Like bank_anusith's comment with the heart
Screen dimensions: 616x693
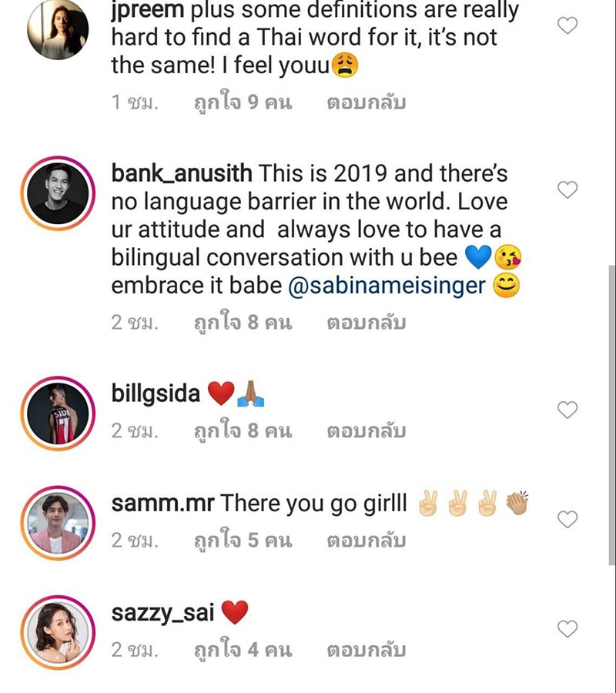567,190
